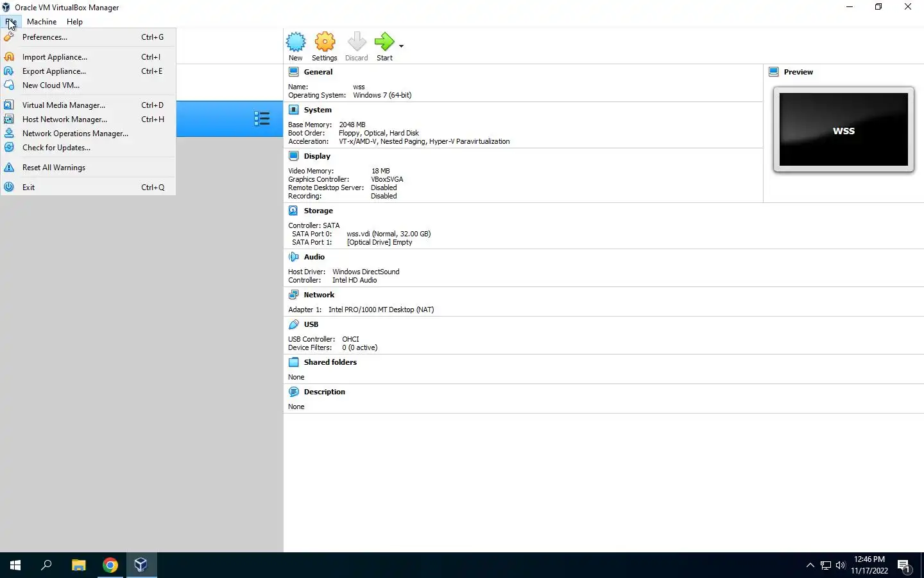924x578 pixels.
Task: Click the New Cloud VM icon
Action: pyautogui.click(x=9, y=85)
